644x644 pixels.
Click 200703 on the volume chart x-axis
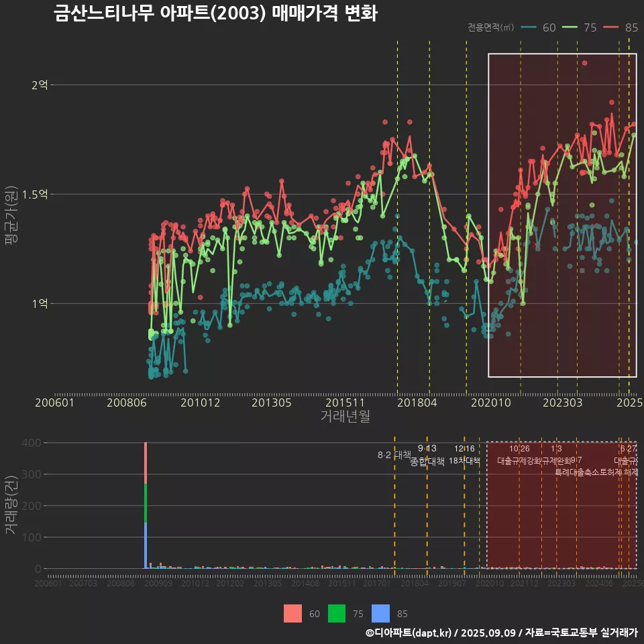83,583
